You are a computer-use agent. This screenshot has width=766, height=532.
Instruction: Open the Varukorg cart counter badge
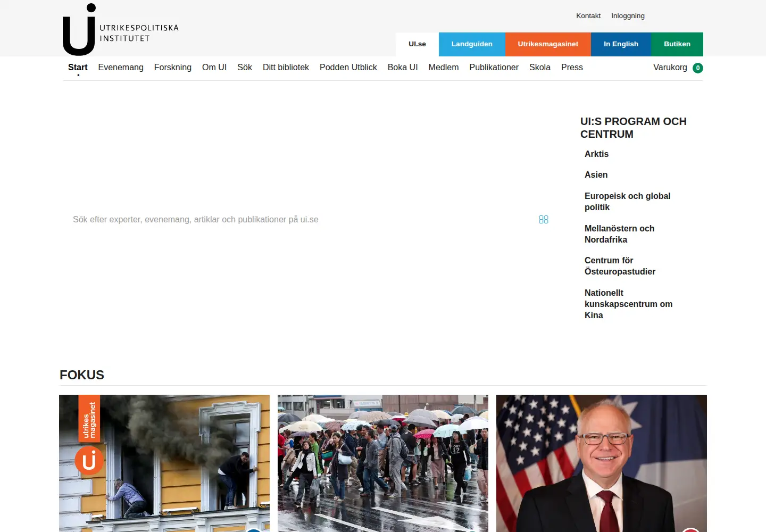tap(698, 68)
